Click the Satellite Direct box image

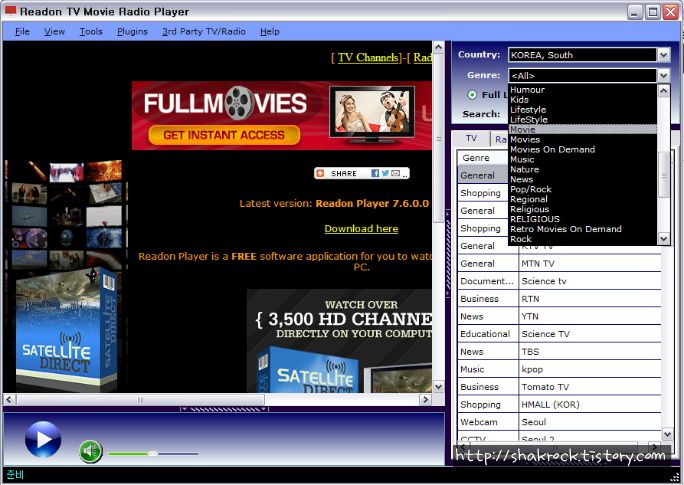pyautogui.click(x=66, y=329)
